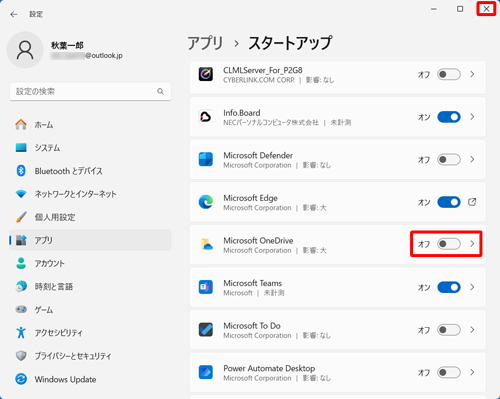Click the user profile avatar

click(x=25, y=50)
